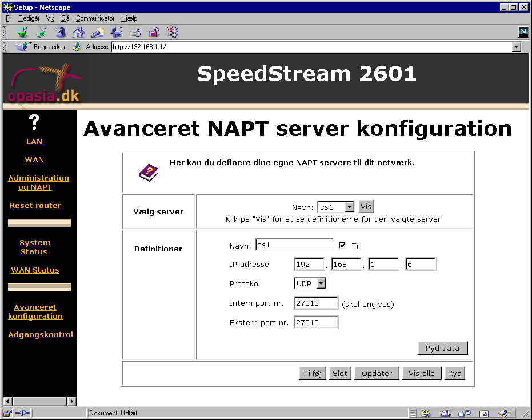The width and height of the screenshot is (532, 420).
Task: Toggle the Til checkbox
Action: [342, 245]
